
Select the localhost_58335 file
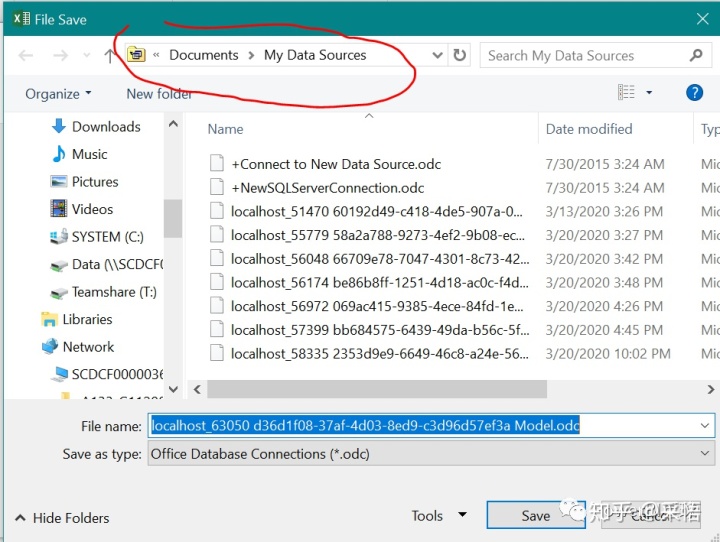point(379,354)
